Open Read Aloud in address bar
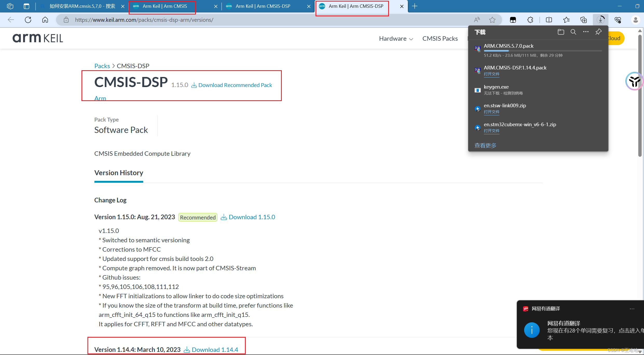The height and width of the screenshot is (355, 644). click(477, 20)
